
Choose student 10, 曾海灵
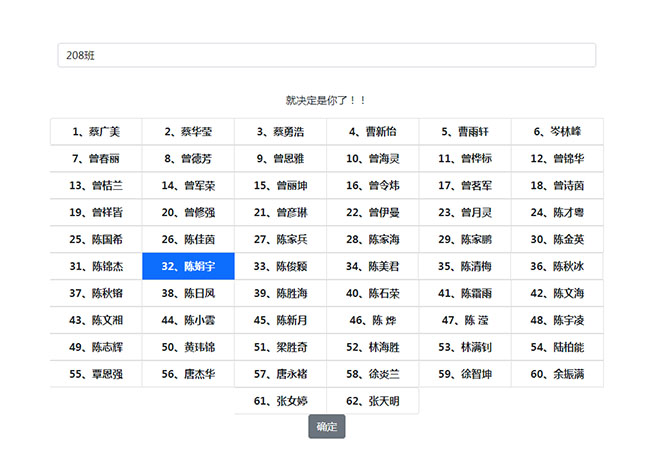373,158
